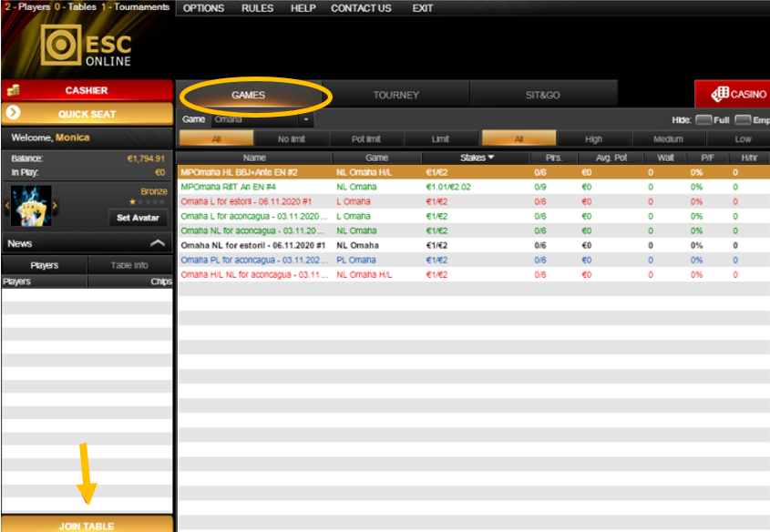Screen dimensions: 770x532
Task: Toggle the Hide Empty tables checkbox
Action: point(743,119)
